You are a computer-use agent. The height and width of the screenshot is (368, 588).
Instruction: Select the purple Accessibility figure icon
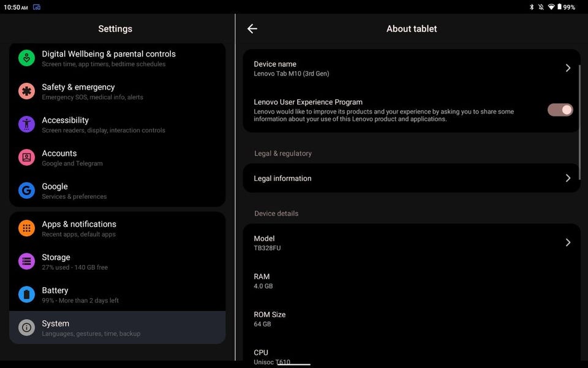[26, 125]
